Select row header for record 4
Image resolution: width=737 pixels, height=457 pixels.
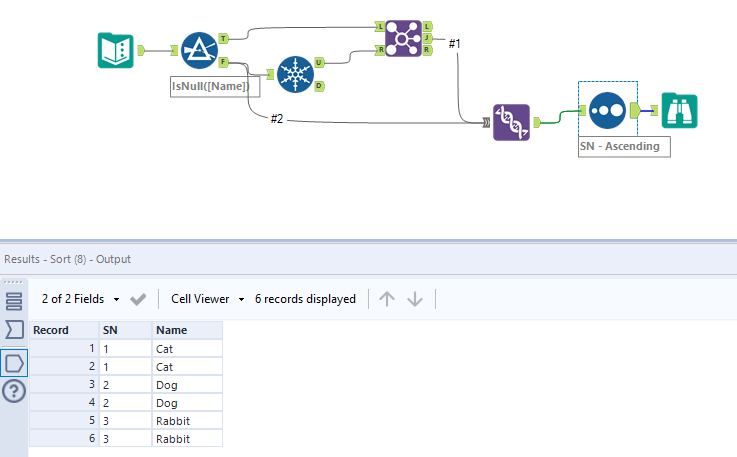click(x=64, y=402)
